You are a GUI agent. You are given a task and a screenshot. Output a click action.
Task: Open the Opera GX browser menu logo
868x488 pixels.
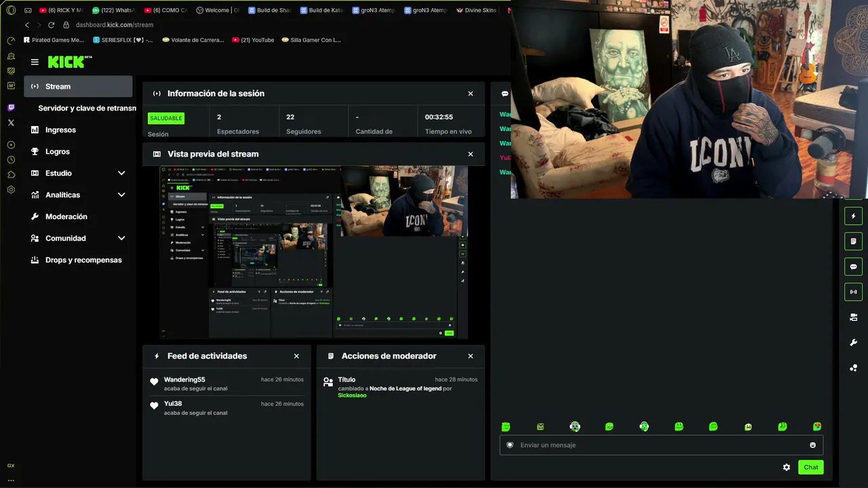tap(11, 10)
